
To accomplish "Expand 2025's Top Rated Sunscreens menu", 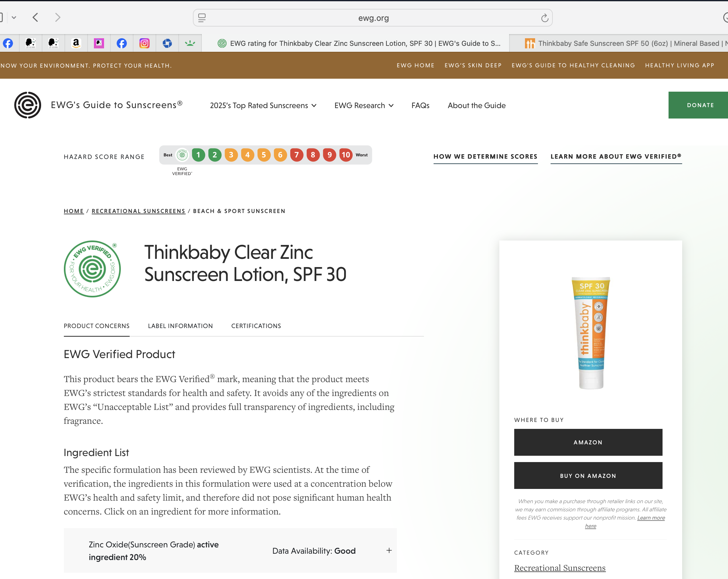I will 263,105.
